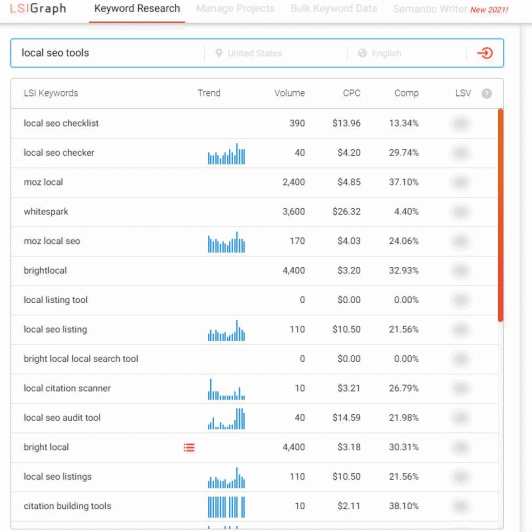The image size is (532, 532).
Task: Sort by Comp column header
Action: point(406,93)
